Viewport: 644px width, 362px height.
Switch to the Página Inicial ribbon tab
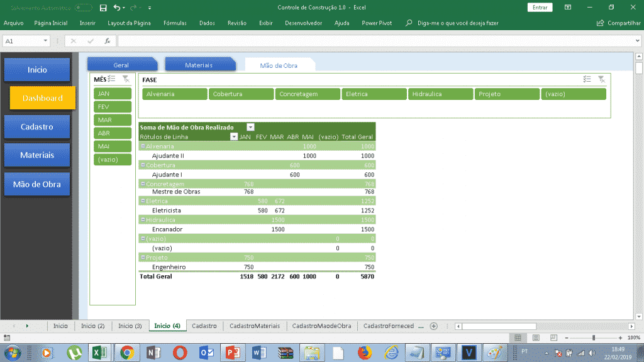(51, 23)
